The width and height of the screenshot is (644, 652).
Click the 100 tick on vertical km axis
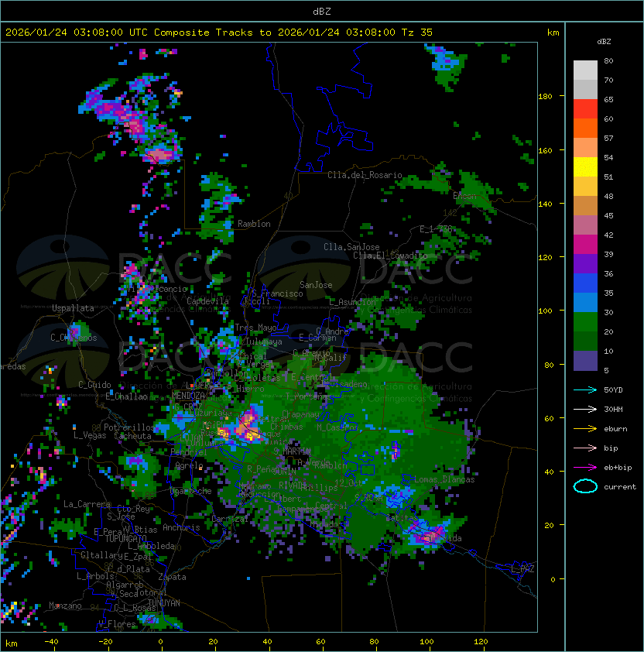click(545, 311)
